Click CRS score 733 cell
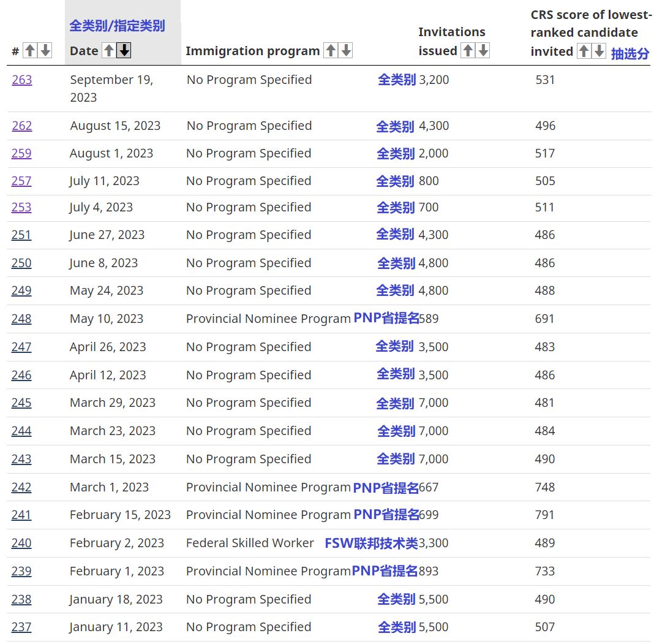The height and width of the screenshot is (644, 654). pyautogui.click(x=545, y=571)
